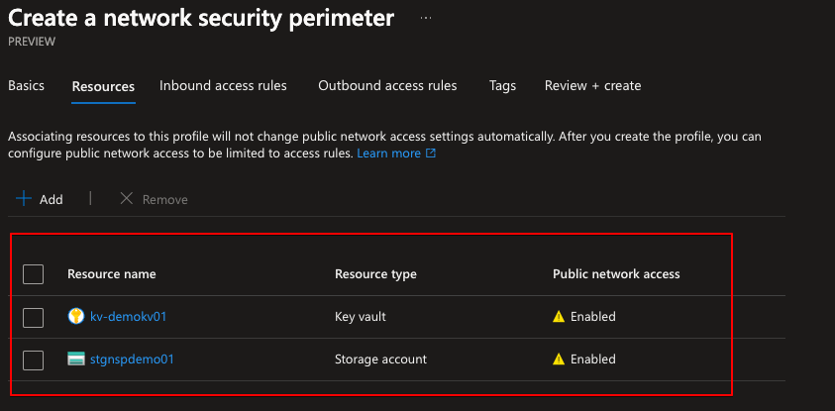Click the Key vault icon beside kv-demokv01
This screenshot has height=411, width=835.
(75, 317)
